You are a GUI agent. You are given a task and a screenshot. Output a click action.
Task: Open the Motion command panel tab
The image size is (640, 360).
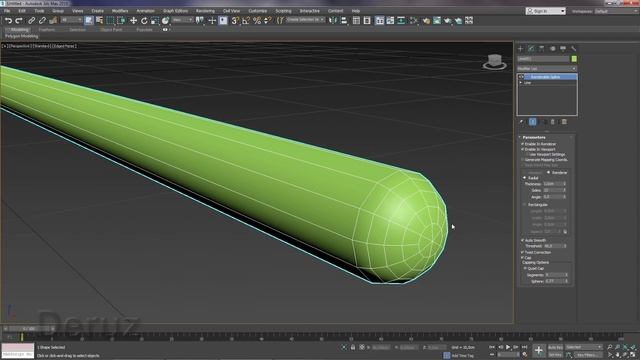(x=552, y=49)
